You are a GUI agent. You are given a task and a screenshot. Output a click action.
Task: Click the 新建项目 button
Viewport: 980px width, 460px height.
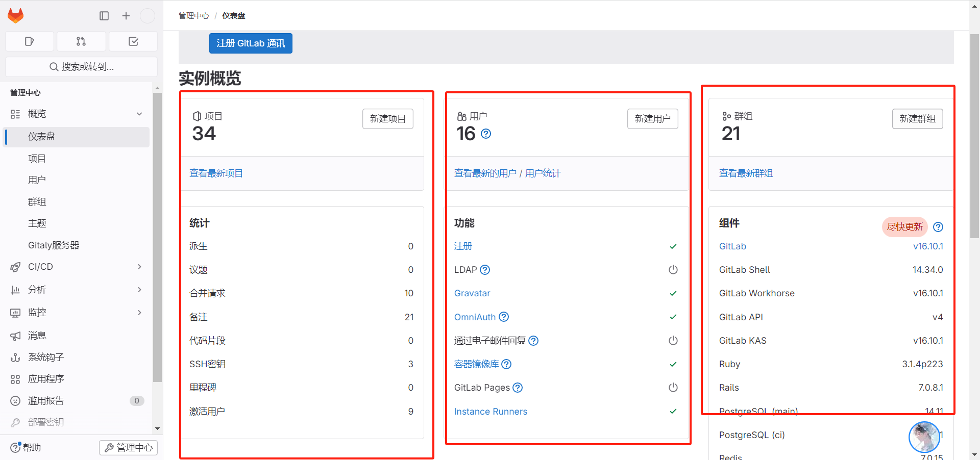388,119
